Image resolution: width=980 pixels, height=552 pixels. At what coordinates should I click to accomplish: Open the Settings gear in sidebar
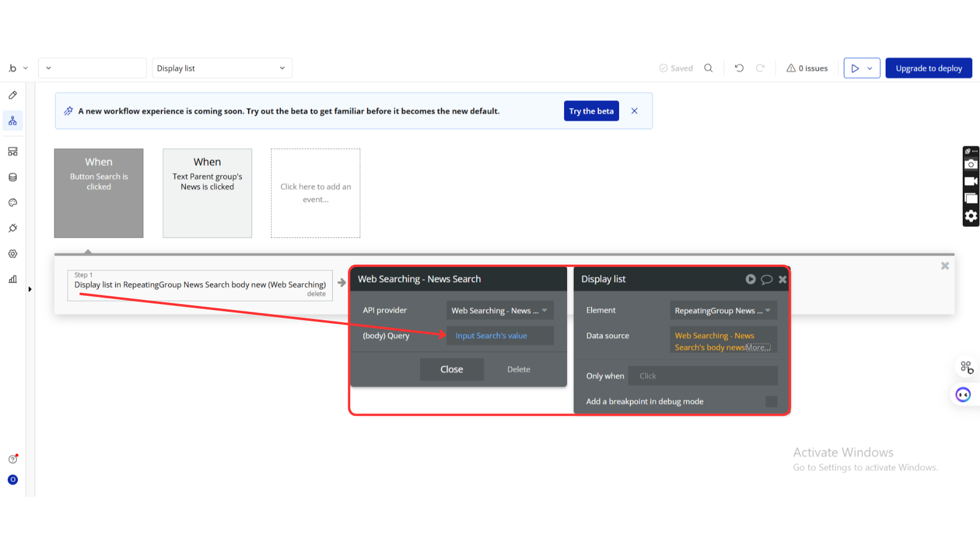13,254
